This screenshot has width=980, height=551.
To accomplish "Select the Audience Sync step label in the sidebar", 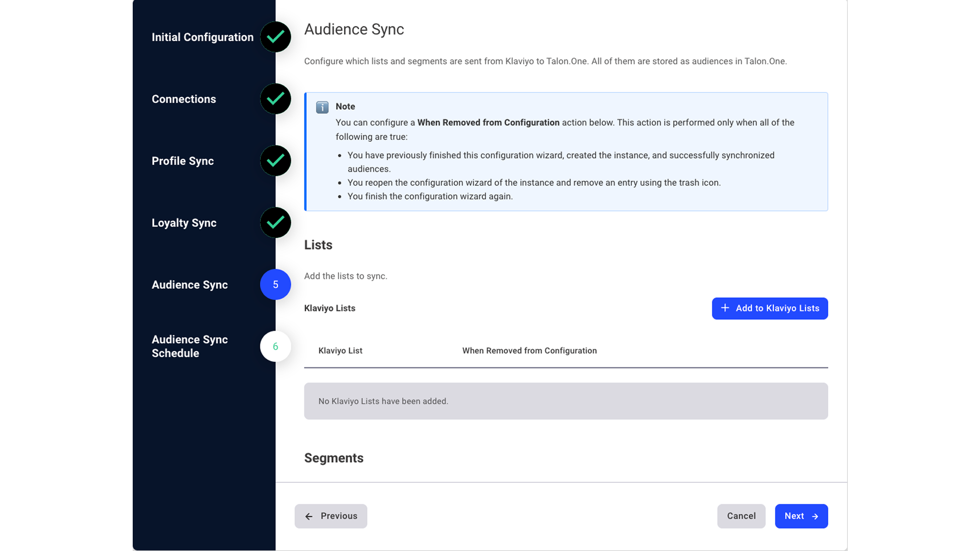I will [190, 285].
